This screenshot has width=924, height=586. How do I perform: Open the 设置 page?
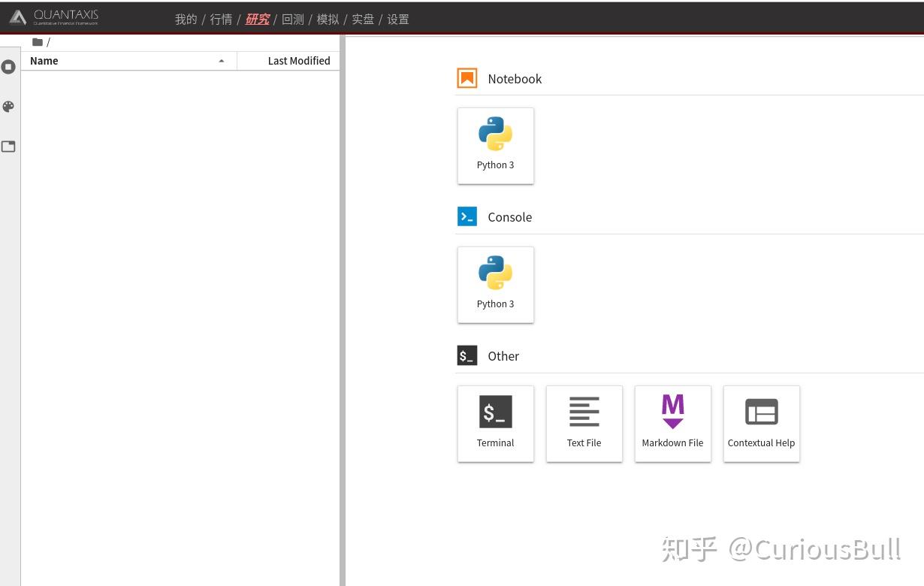[x=398, y=20]
